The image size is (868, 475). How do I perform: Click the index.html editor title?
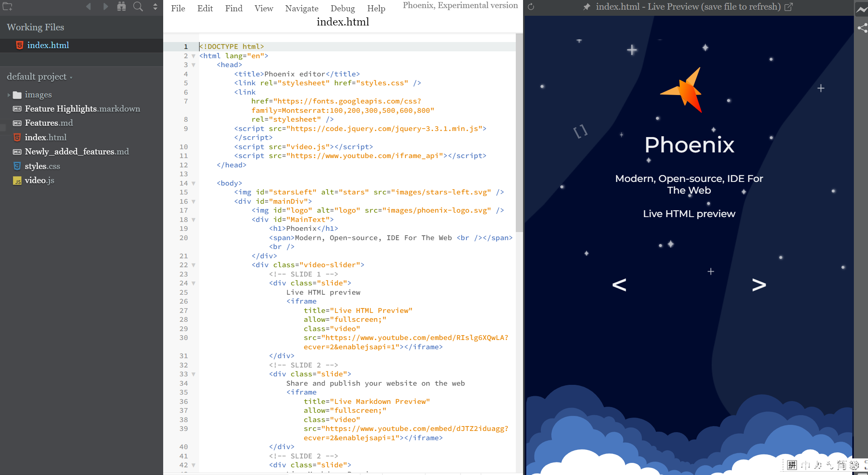click(343, 22)
